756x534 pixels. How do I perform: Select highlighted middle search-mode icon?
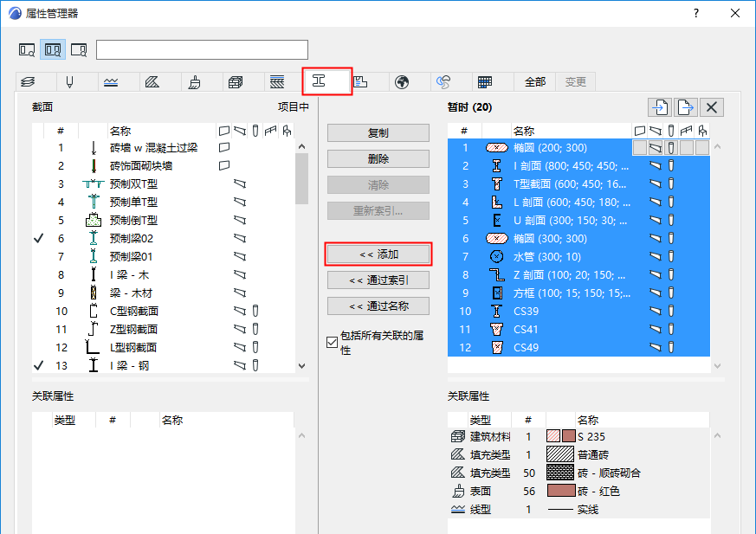(53, 49)
